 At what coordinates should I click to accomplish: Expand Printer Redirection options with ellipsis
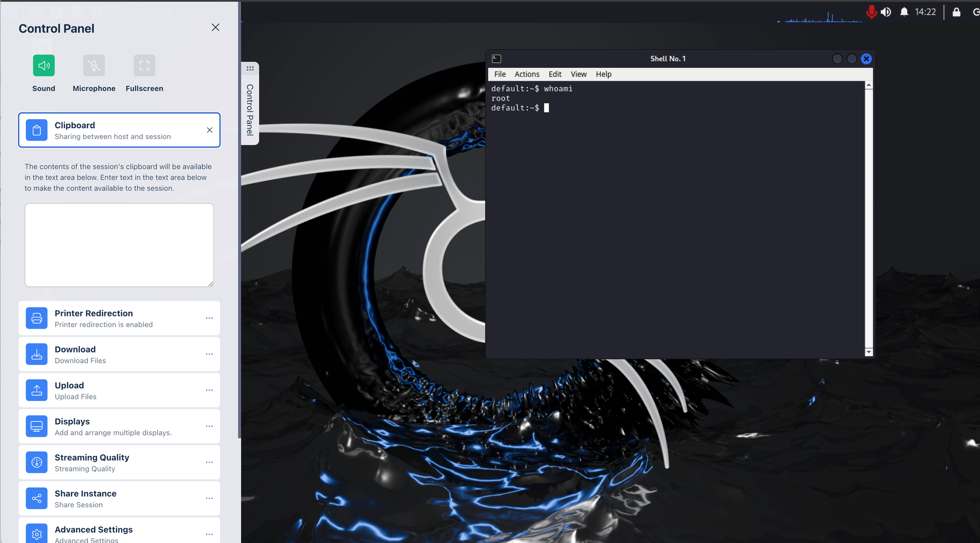click(x=209, y=318)
